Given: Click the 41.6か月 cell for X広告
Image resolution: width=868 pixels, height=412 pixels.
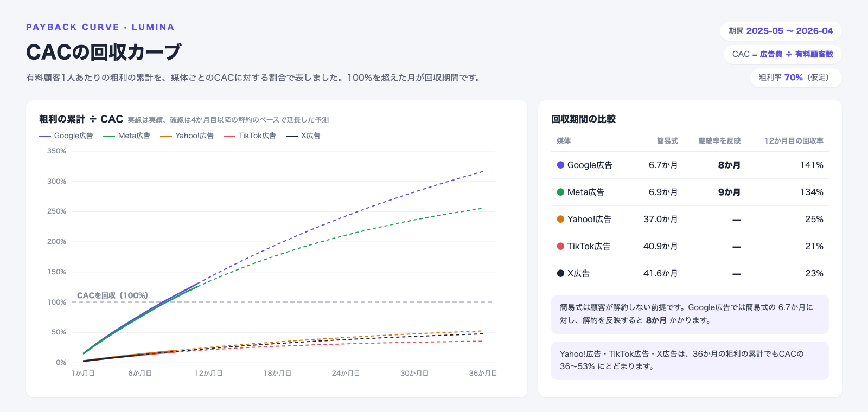Looking at the screenshot, I should click(x=661, y=273).
